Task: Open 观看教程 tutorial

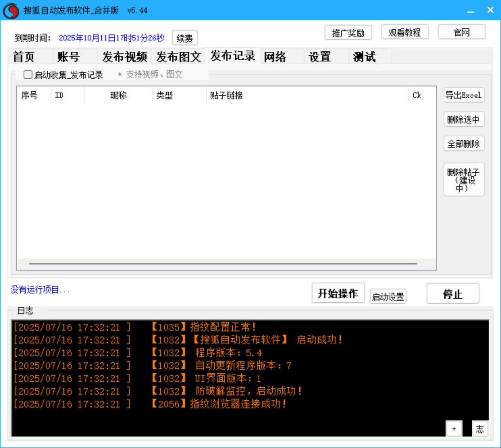Action: (405, 32)
